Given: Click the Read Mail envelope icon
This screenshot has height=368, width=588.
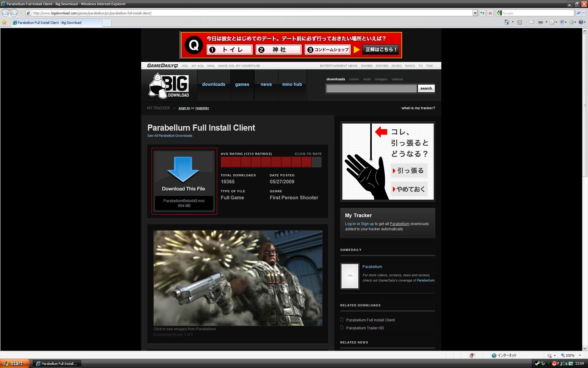Looking at the screenshot, I should pos(532,22).
